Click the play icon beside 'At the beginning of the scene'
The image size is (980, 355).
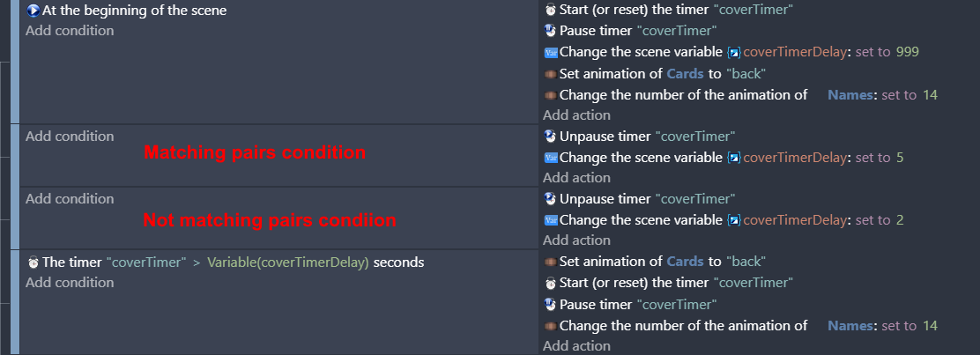click(x=33, y=11)
